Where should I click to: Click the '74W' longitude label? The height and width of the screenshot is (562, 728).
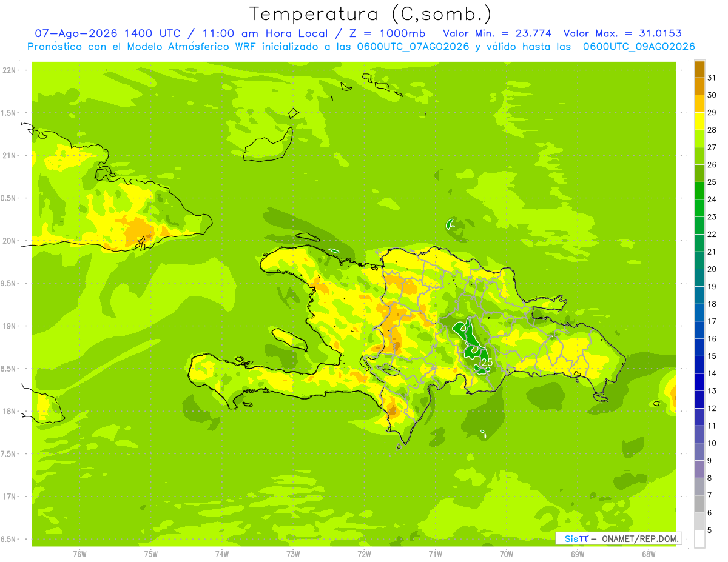tap(222, 554)
